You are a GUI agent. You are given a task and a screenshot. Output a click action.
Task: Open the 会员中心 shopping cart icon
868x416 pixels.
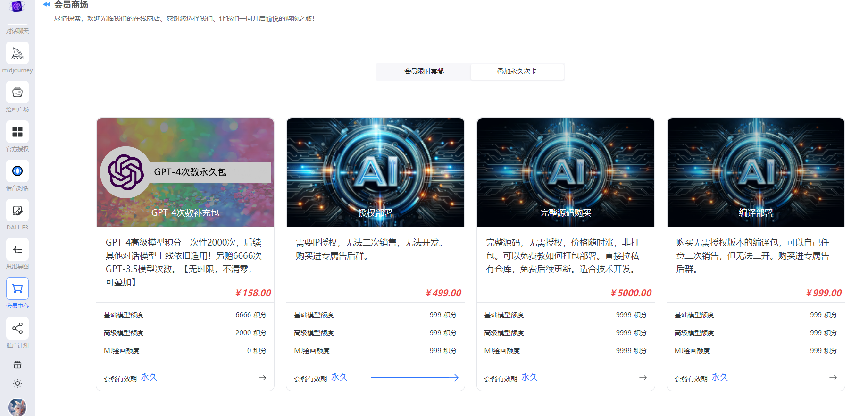click(x=17, y=289)
